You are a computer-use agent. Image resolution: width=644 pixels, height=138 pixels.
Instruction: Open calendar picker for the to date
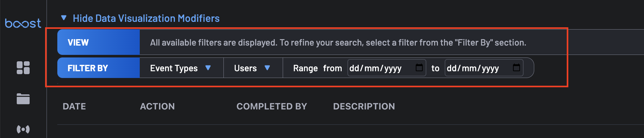[516, 67]
